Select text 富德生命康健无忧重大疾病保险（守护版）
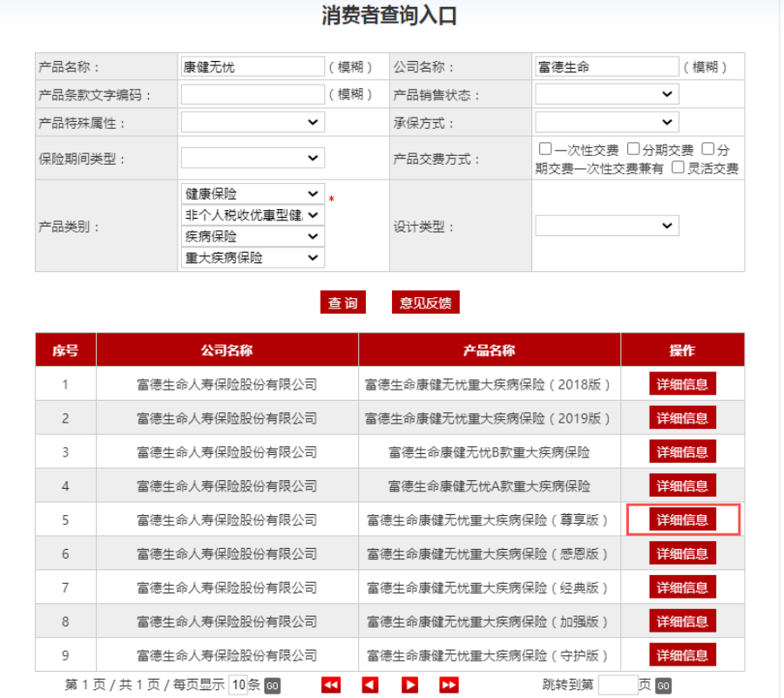Screen dimensions: 784x698 click(x=488, y=656)
